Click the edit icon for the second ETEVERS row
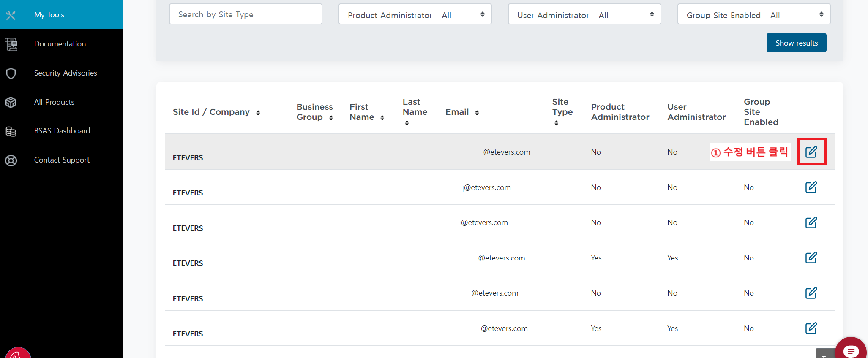Viewport: 868px width, 358px height. click(x=811, y=187)
